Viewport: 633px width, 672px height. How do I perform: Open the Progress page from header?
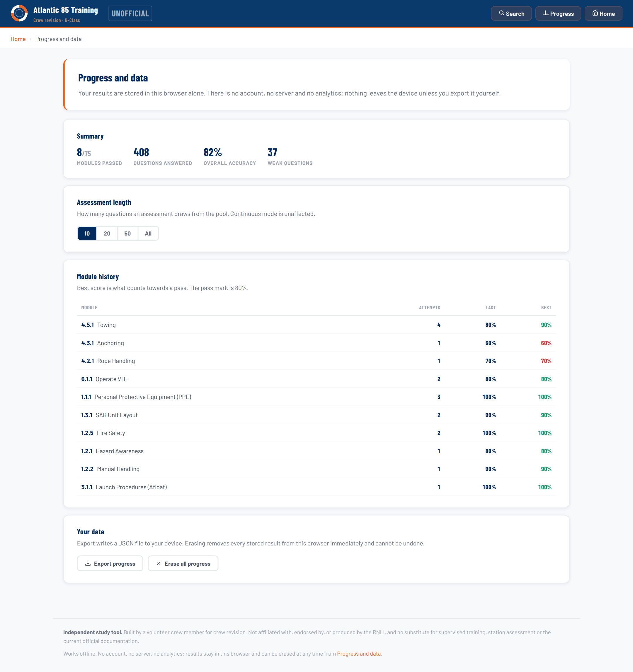pos(558,13)
